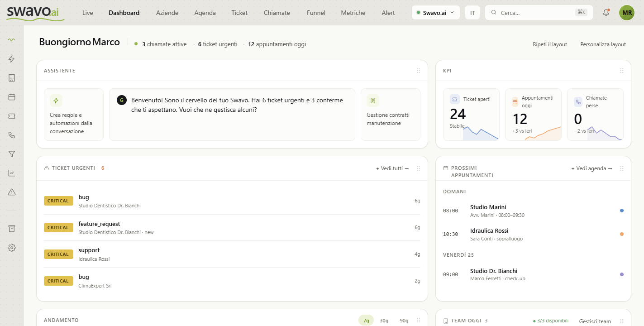Click Ripeti il layout
Viewport: 644px width, 326px height.
[x=550, y=44]
